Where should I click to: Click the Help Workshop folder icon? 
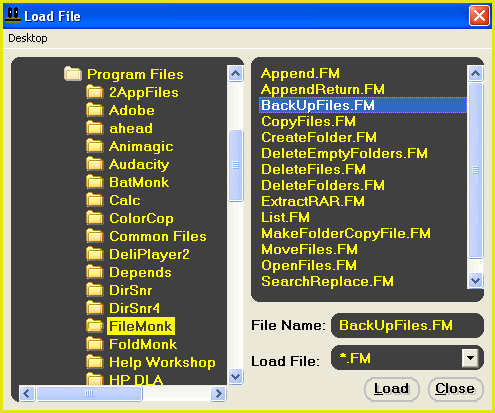[95, 362]
